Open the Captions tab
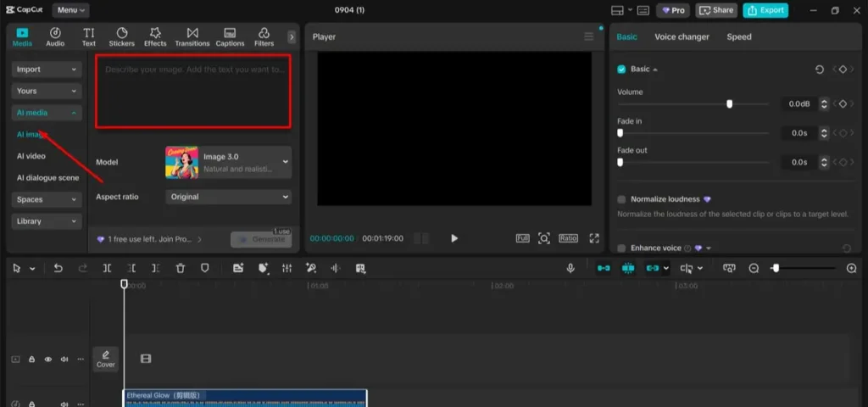Viewport: 868px width, 407px height. (x=230, y=37)
